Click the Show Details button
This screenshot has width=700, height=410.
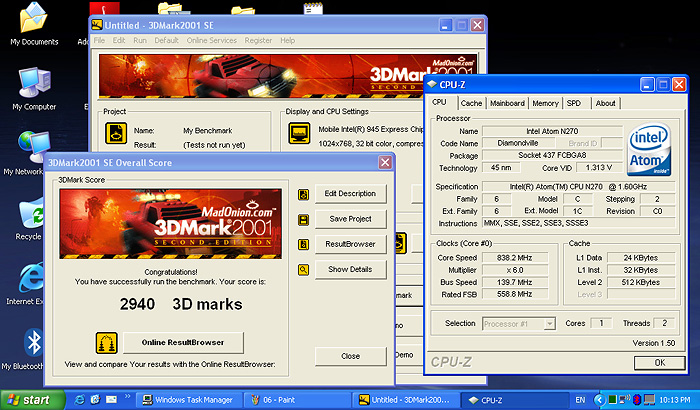tap(350, 269)
